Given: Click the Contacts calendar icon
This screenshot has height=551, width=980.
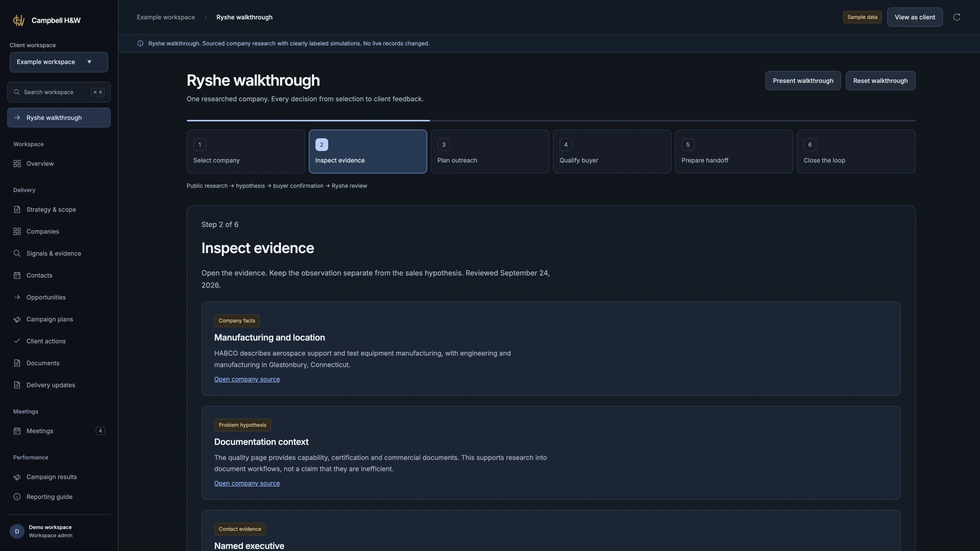Looking at the screenshot, I should coord(17,275).
